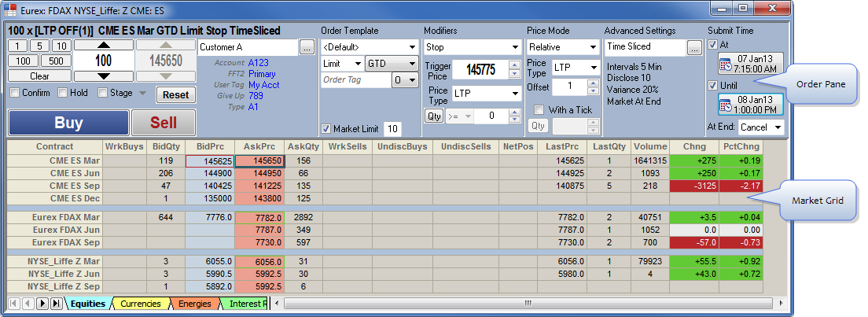Screen dimensions: 868x317
Task: Open the Modifiers Price Type LTP dropdown
Action: [x=516, y=94]
